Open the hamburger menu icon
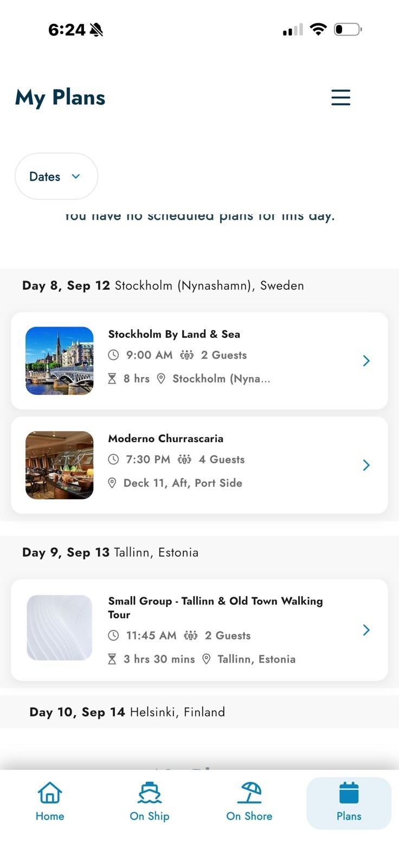Image resolution: width=399 pixels, height=868 pixels. click(341, 97)
